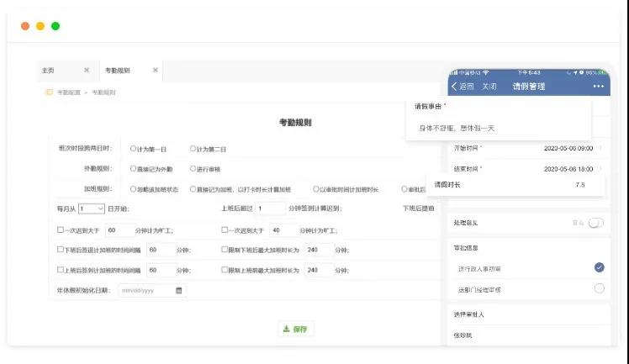
Task: Open the 结束时间 date chevron
Action: (x=600, y=169)
